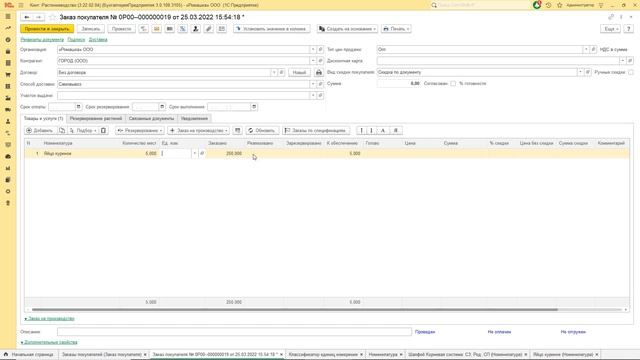
Task: Open calendar for Срок оплаты
Action: (79, 107)
